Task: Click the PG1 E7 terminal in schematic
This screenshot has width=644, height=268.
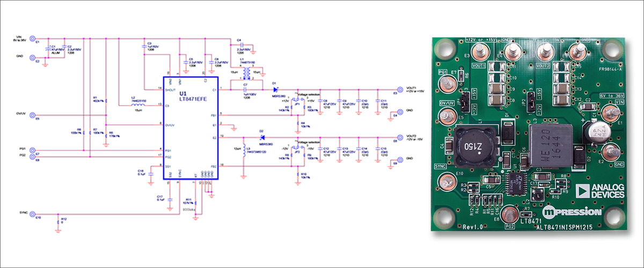Action: tap(32, 150)
